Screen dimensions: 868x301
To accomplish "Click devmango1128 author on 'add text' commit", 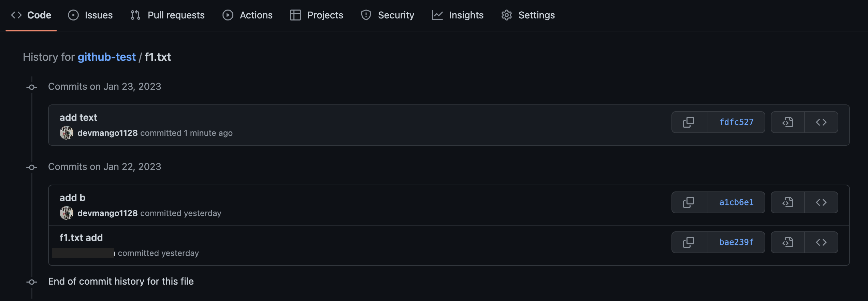I will 107,133.
